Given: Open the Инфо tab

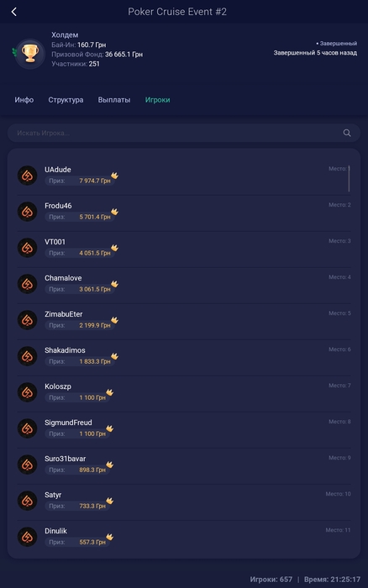Looking at the screenshot, I should pos(24,100).
